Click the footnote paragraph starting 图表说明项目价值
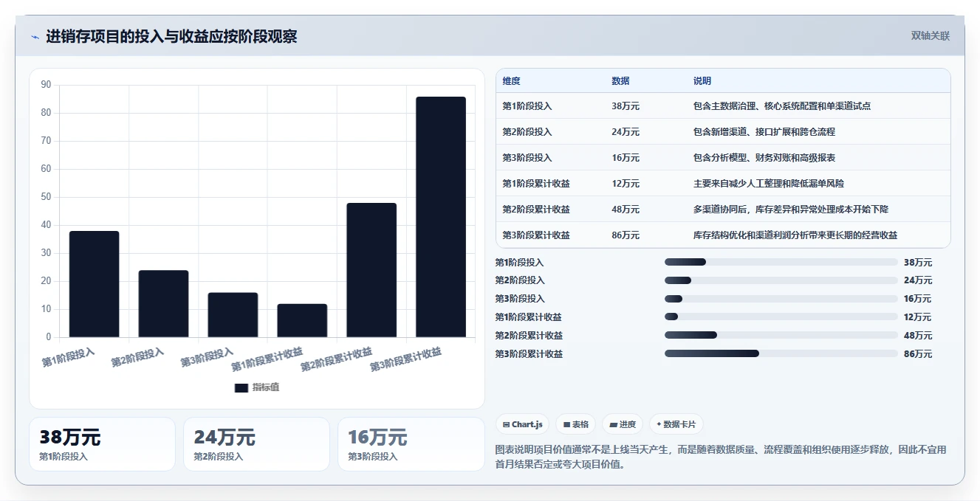Screen dimensions: 980x501 coord(720,457)
